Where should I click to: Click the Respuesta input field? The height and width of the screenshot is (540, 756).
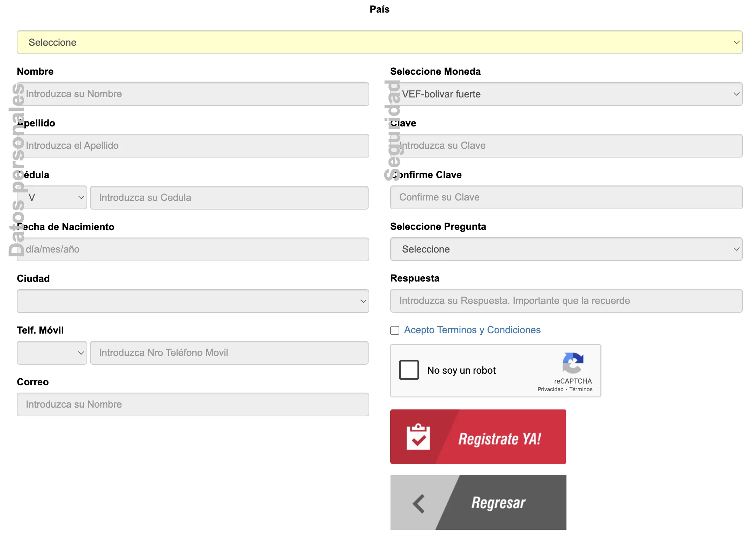click(566, 301)
